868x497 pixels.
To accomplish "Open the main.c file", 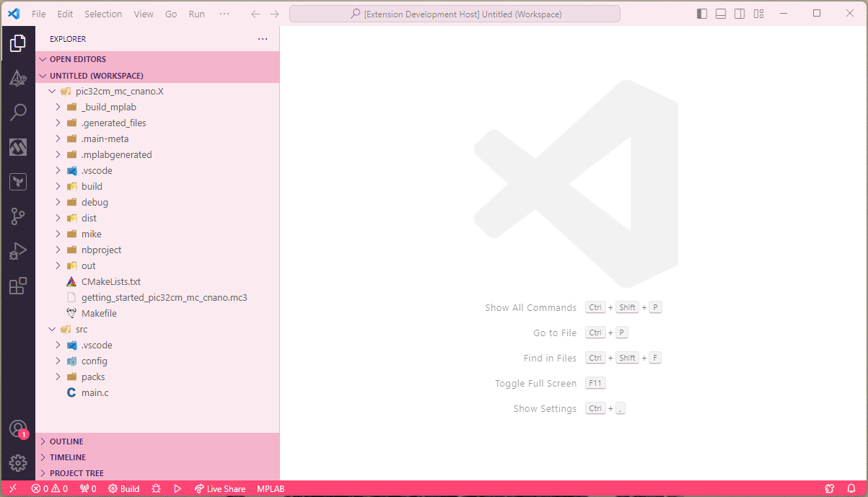I will coord(157,392).
